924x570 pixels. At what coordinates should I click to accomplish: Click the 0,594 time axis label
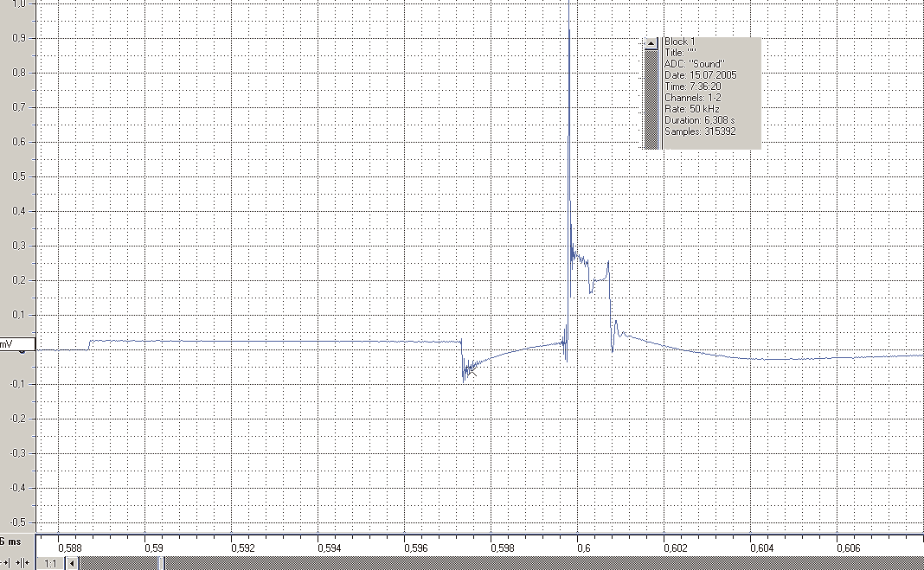[329, 548]
